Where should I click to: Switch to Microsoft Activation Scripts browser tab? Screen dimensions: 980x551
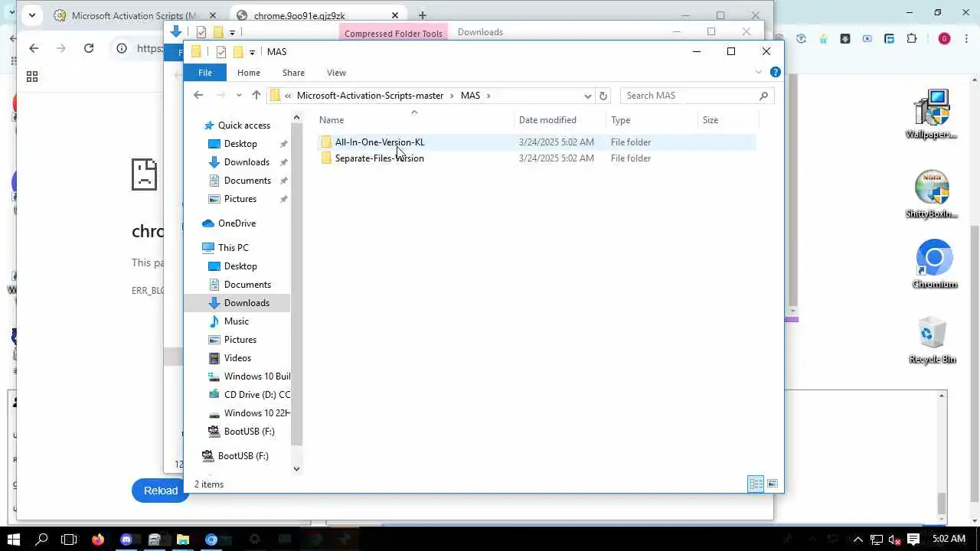pyautogui.click(x=133, y=15)
